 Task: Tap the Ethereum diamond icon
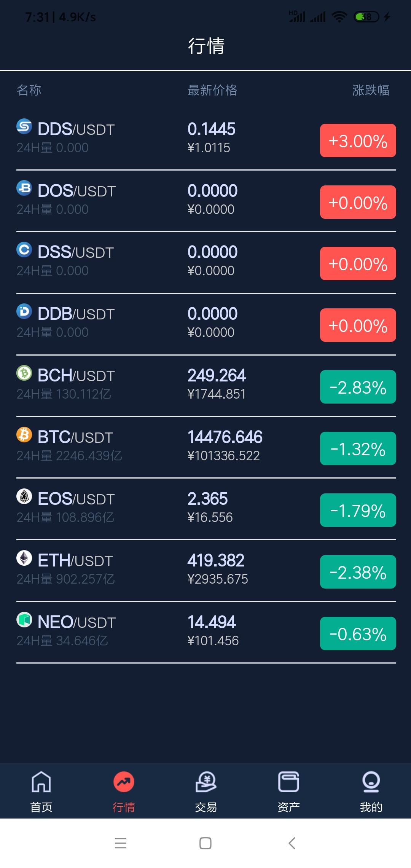click(24, 558)
